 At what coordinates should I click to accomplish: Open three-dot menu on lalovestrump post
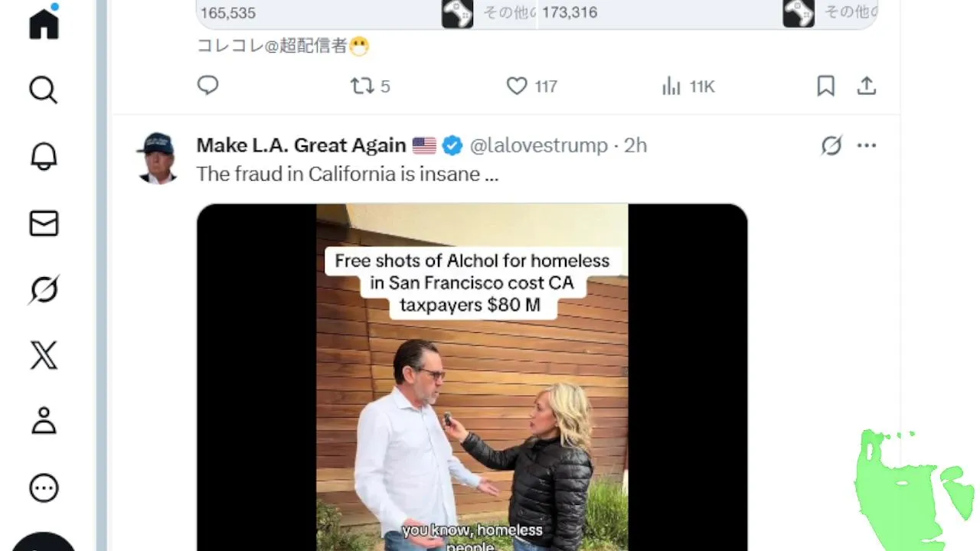[867, 145]
